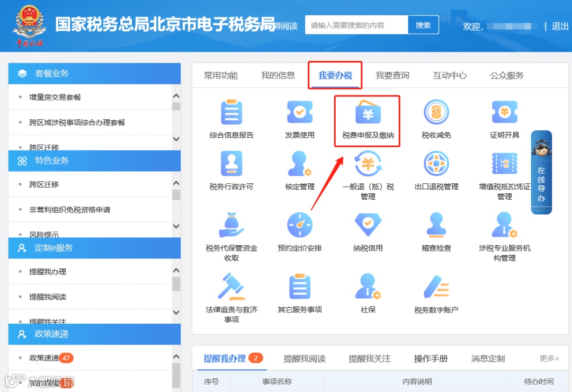Screen dimensions: 572x392
Task: Open the 操作手册 tab
Action: (x=431, y=359)
